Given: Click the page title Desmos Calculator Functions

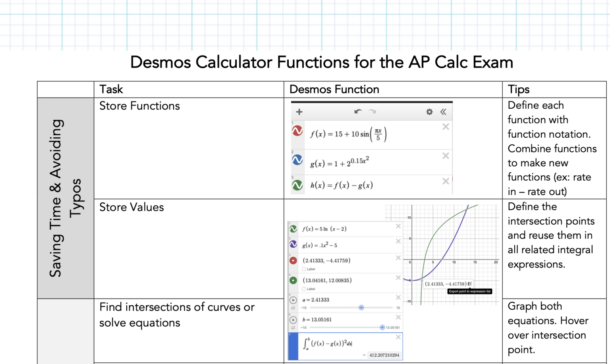Looking at the screenshot, I should pos(322,62).
